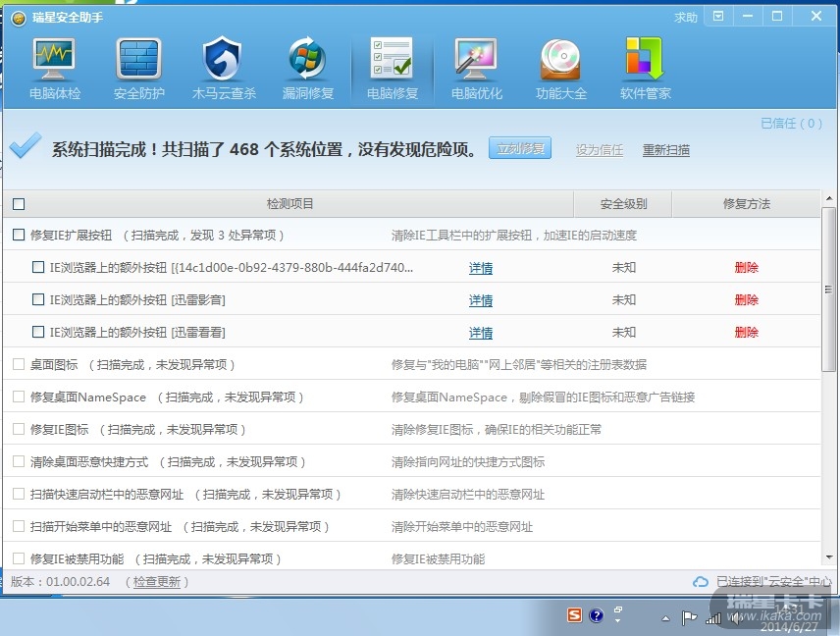Viewport: 840px width, 636px height.
Task: Open the 木马云查杀 trojan scan icon
Action: [x=223, y=69]
